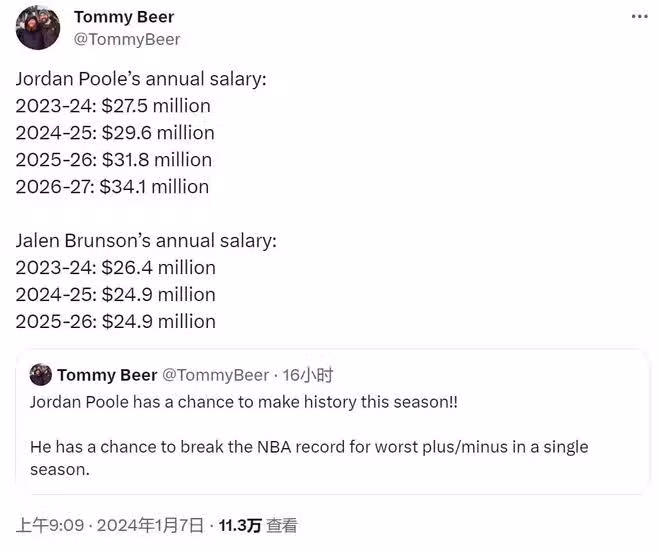The width and height of the screenshot is (660, 554).
Task: Click the small avatar in the quoted tweet
Action: 41,375
